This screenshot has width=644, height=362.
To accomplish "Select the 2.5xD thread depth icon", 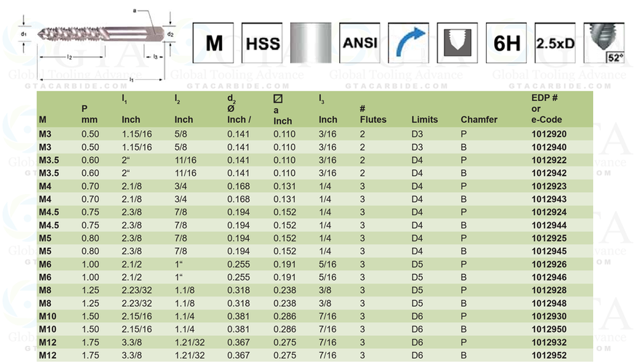I will tap(555, 43).
